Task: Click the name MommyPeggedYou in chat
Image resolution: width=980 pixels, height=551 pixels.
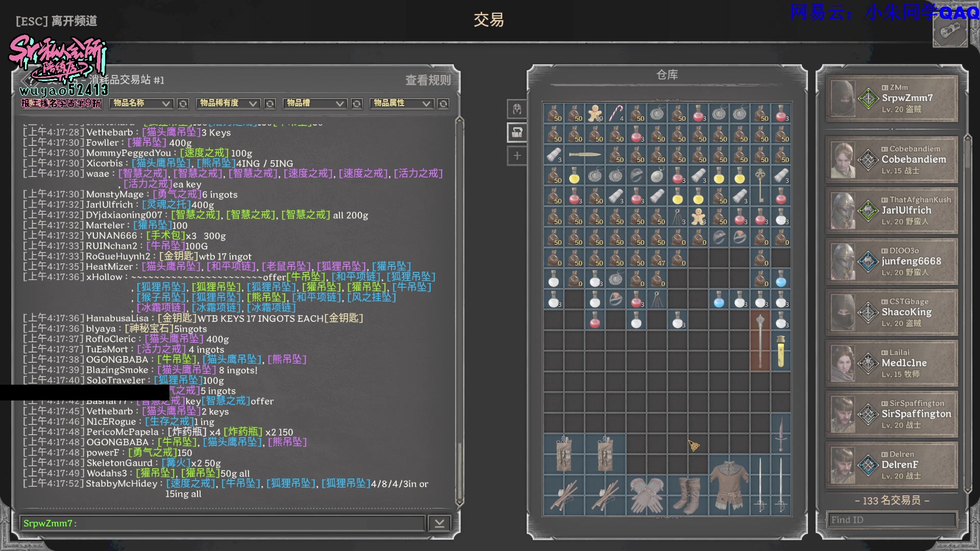Action: pos(129,153)
